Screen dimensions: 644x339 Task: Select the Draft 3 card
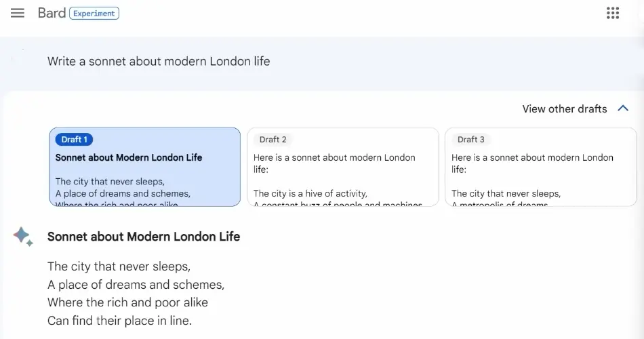point(541,167)
